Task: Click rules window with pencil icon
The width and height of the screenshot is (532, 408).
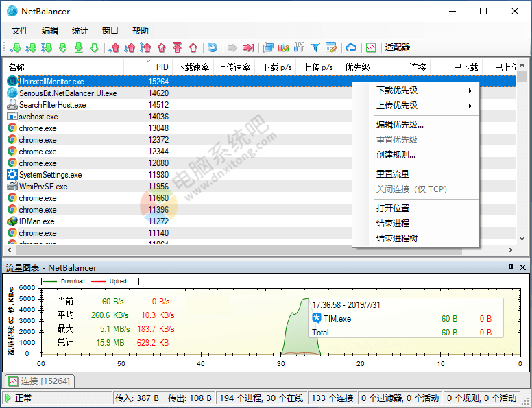Action: tap(331, 47)
